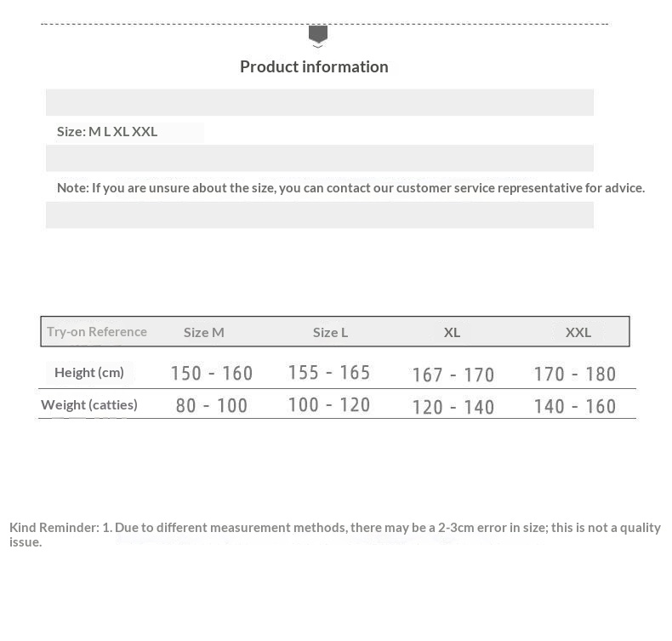
Task: Click the Height (cm) row label
Action: tap(89, 372)
